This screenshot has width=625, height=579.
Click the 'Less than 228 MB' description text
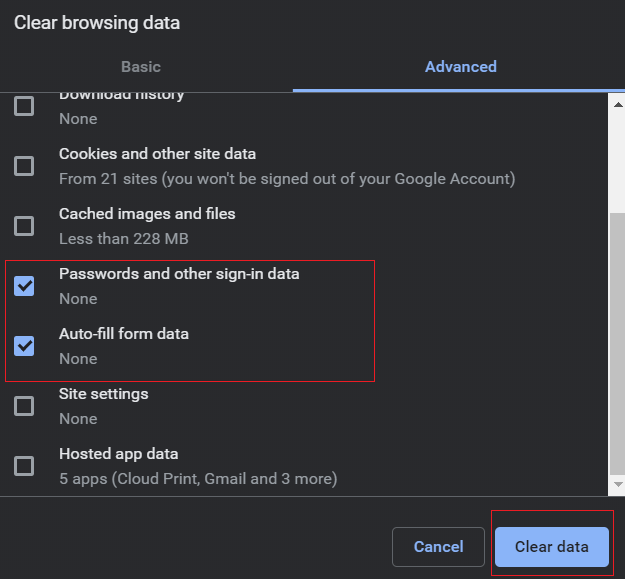(123, 239)
